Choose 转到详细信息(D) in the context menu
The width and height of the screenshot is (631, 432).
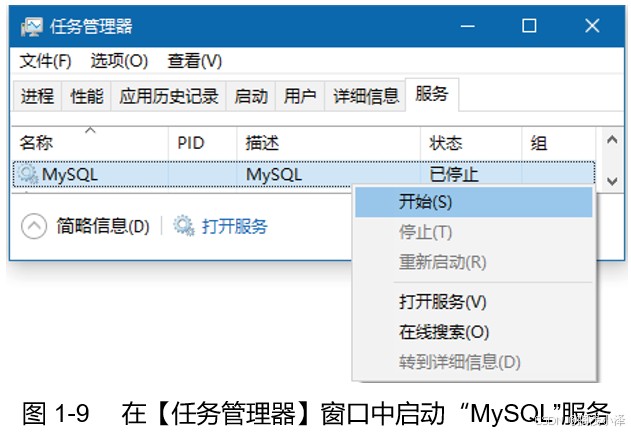pyautogui.click(x=474, y=362)
